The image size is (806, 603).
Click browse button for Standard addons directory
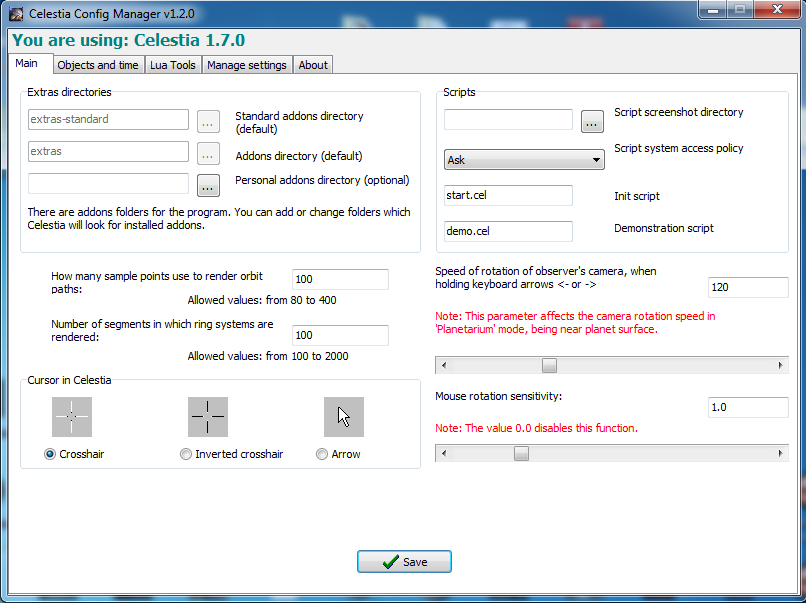208,122
